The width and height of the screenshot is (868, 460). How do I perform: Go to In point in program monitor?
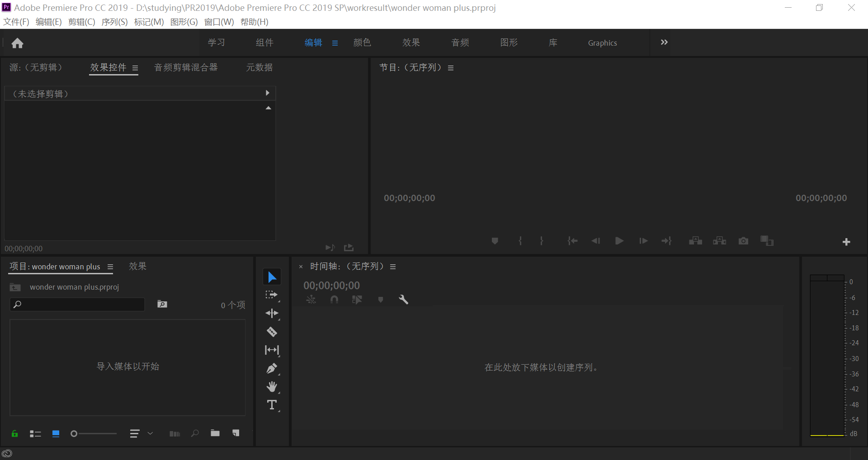point(572,241)
